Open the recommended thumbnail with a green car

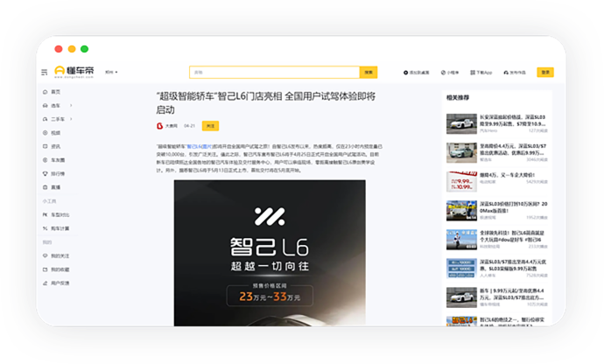pos(461,152)
